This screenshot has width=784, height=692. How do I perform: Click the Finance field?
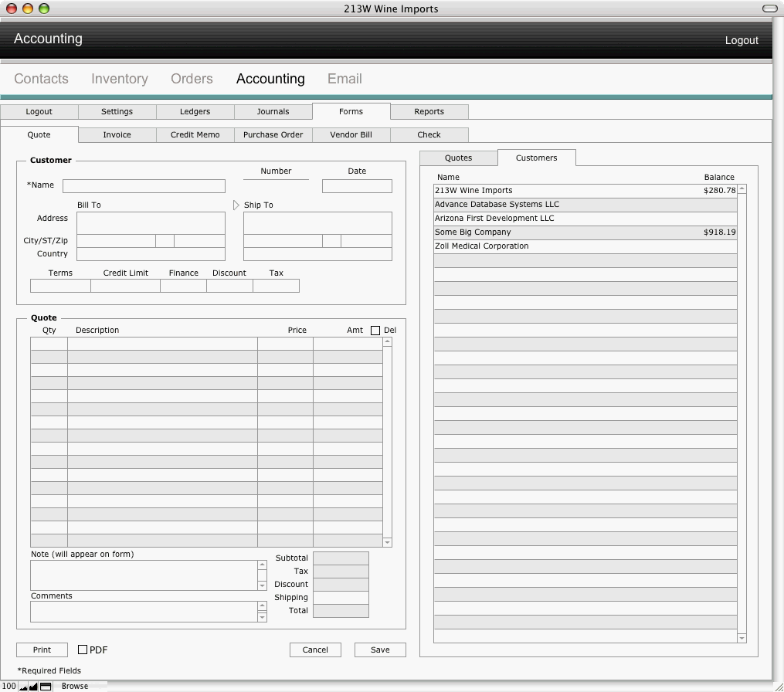(x=184, y=286)
